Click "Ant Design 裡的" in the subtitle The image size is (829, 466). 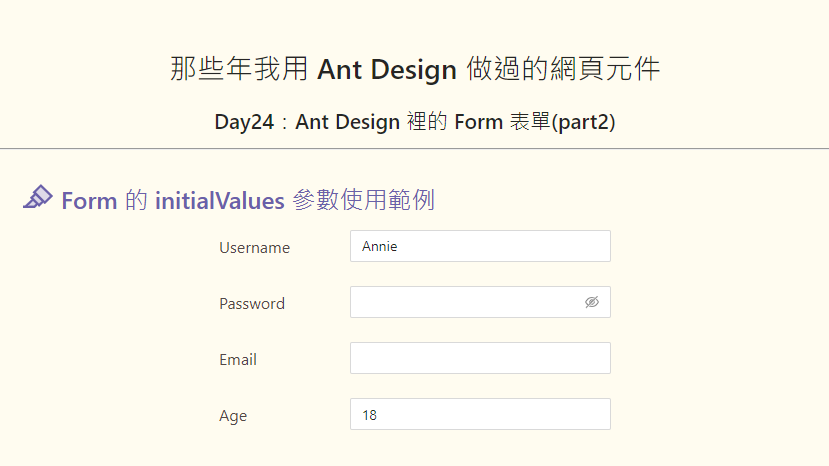[371, 122]
